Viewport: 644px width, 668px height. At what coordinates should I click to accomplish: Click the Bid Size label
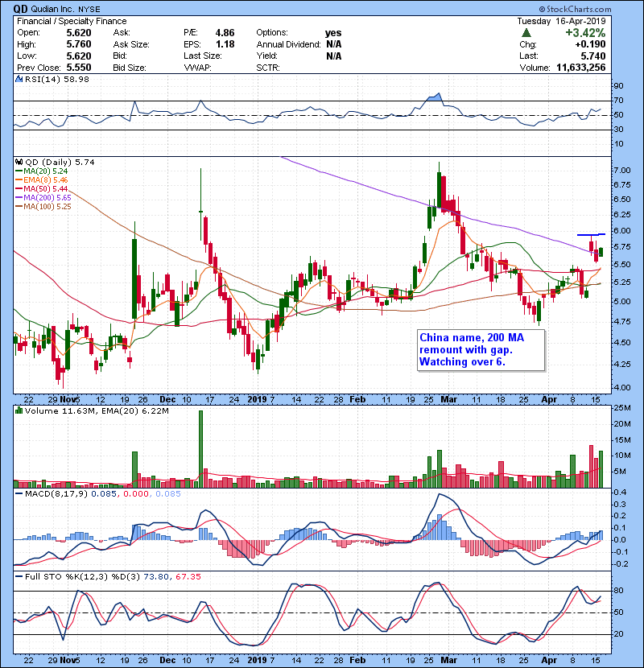point(130,68)
